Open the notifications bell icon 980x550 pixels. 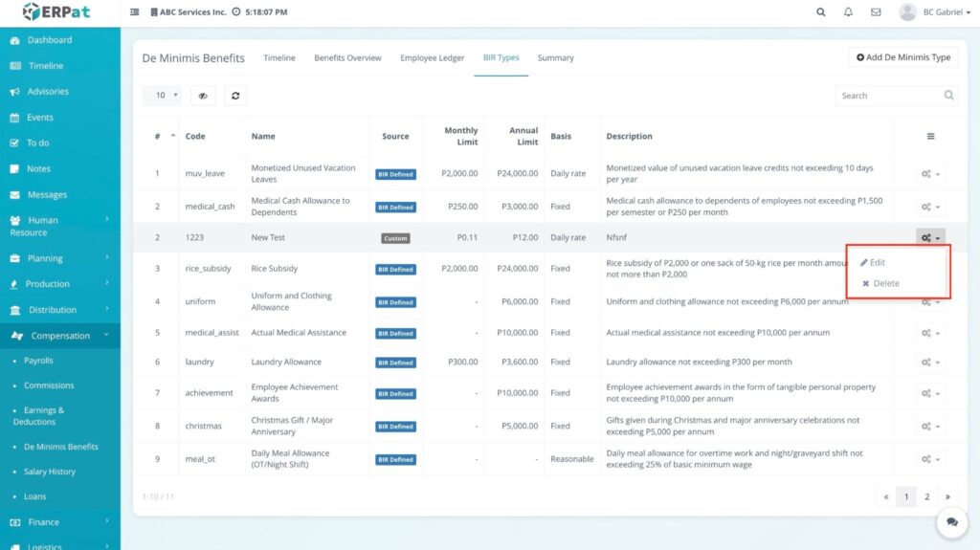848,12
